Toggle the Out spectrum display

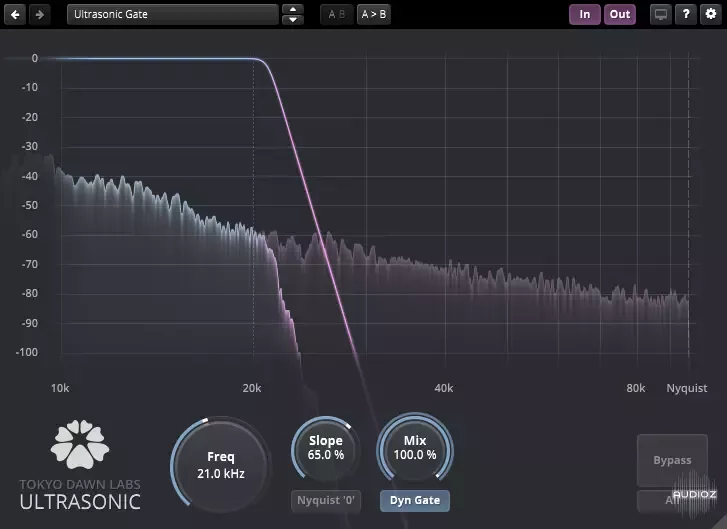coord(620,14)
